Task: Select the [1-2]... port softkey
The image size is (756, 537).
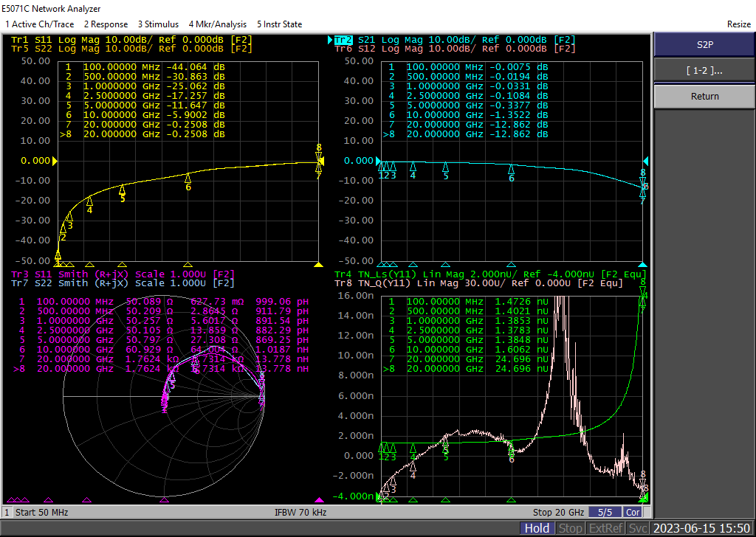Action: pos(704,71)
